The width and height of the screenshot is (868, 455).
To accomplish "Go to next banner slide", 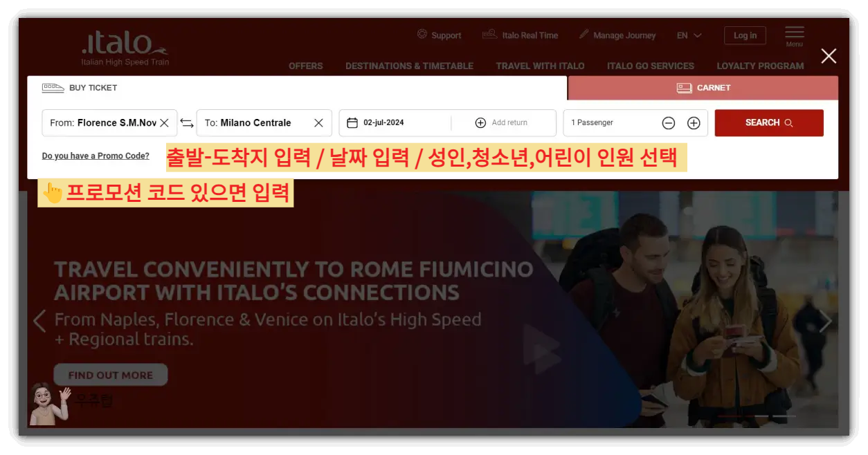I will (x=825, y=321).
